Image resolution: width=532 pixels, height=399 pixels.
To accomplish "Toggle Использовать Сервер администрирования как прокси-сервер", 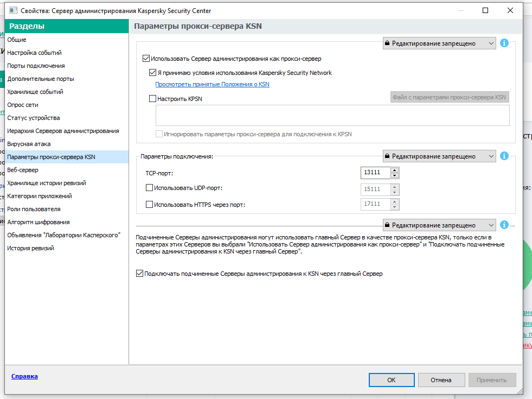I will 146,59.
